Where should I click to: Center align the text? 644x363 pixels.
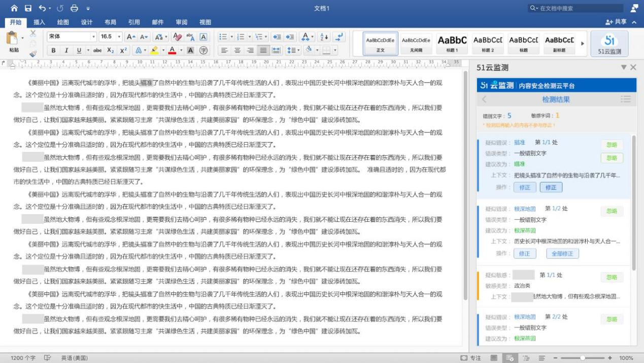tap(237, 50)
